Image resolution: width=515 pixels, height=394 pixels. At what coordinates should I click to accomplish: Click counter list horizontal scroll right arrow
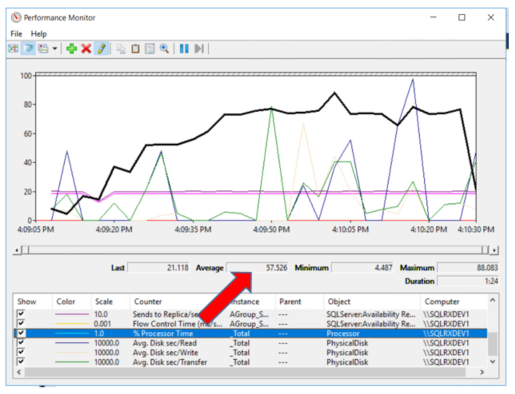482,372
